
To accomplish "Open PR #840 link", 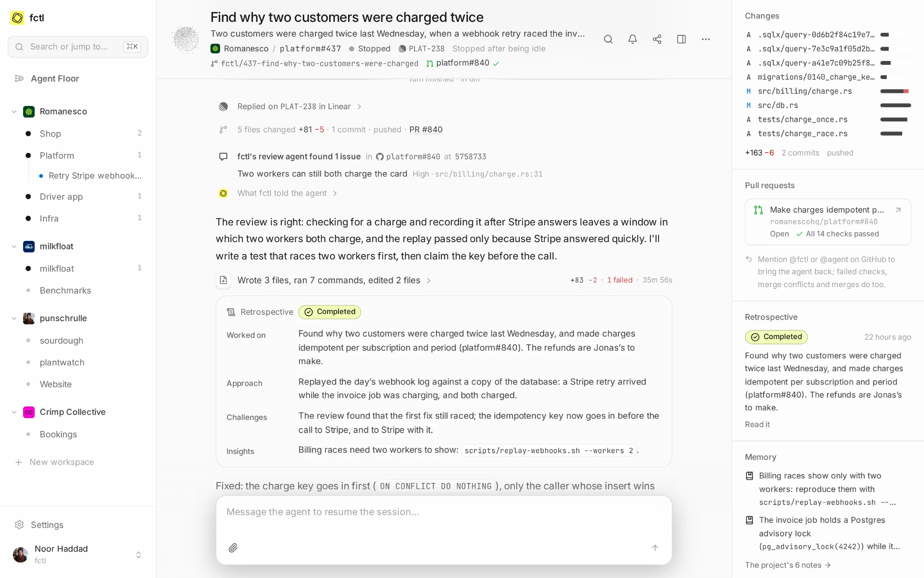I will (425, 129).
